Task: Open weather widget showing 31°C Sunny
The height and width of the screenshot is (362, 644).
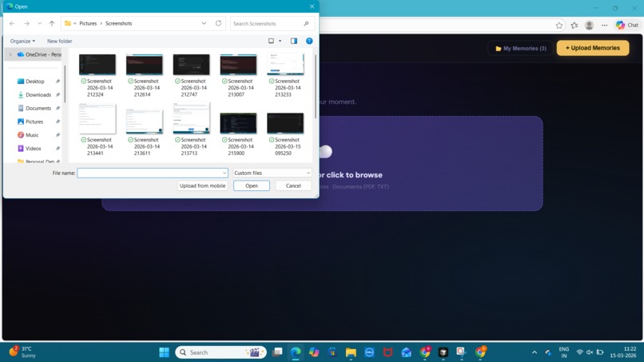Action: (23, 352)
